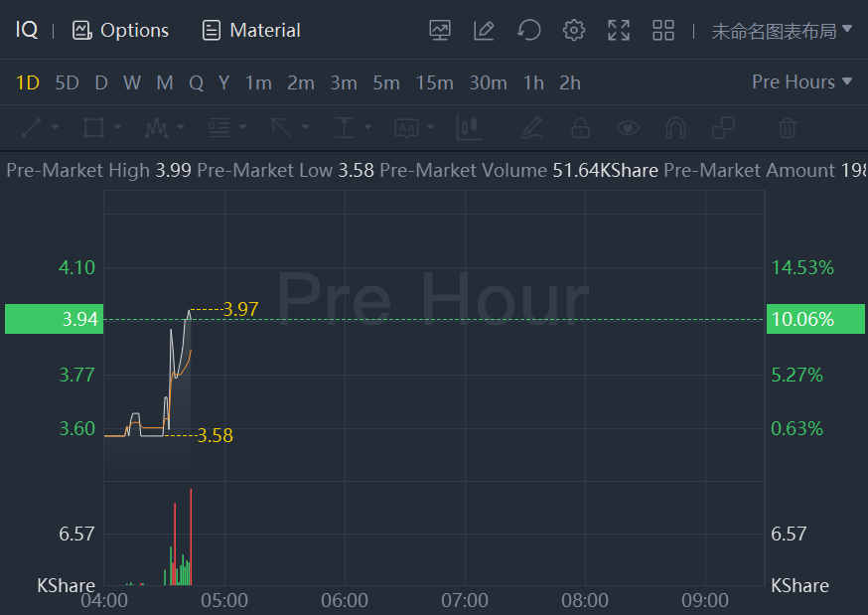Click the green 3.94 price label
The width and height of the screenshot is (868, 615).
pyautogui.click(x=54, y=319)
